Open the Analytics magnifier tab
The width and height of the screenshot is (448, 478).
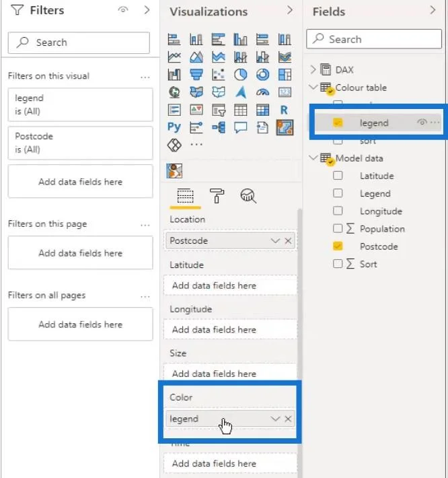tap(248, 196)
